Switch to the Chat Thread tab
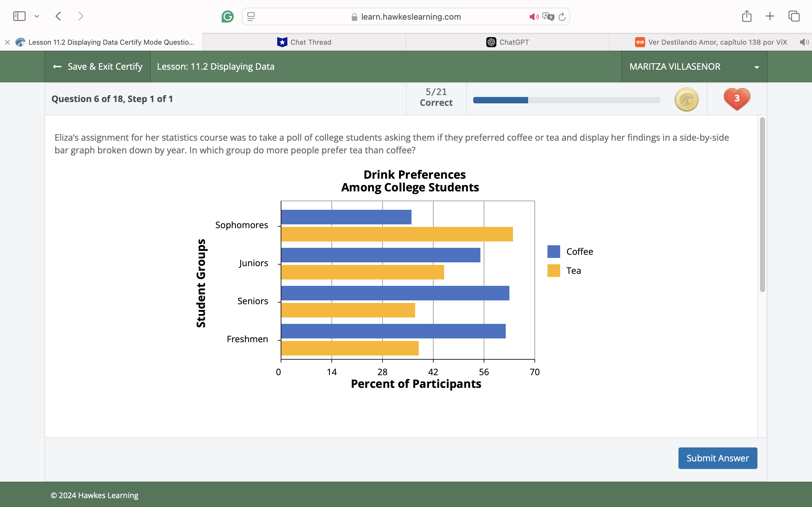812x507 pixels. point(304,42)
